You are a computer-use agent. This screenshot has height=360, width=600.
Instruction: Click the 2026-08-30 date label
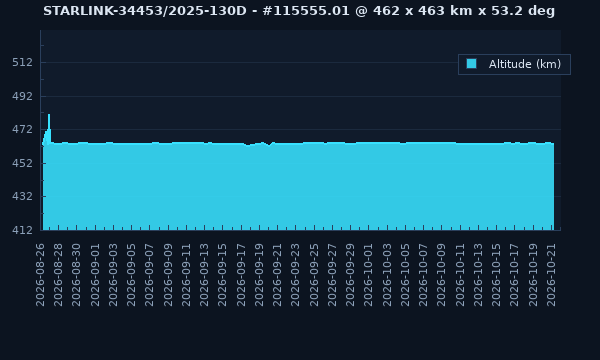[77, 275]
